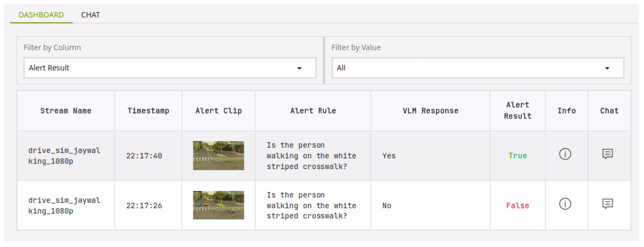Select the red False alert result
Screen dimensions: 644x247
(x=517, y=206)
